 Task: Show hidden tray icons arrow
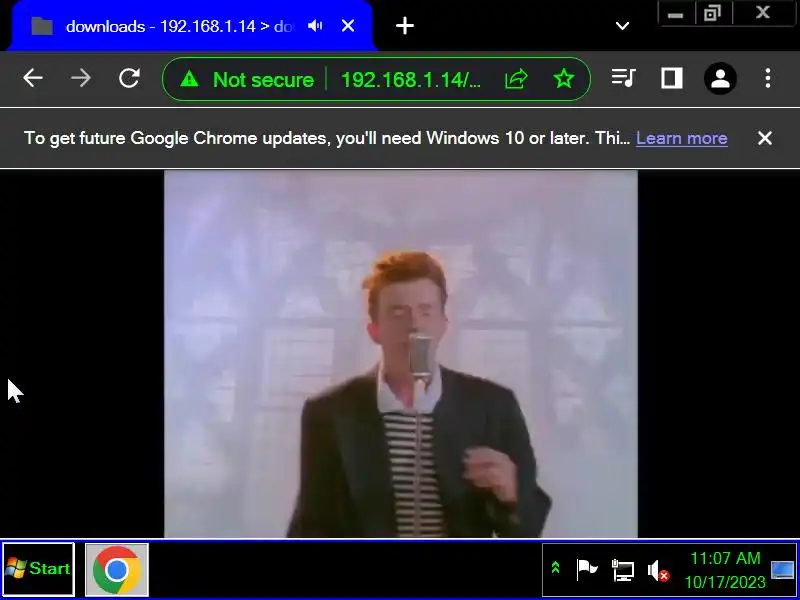pyautogui.click(x=556, y=568)
